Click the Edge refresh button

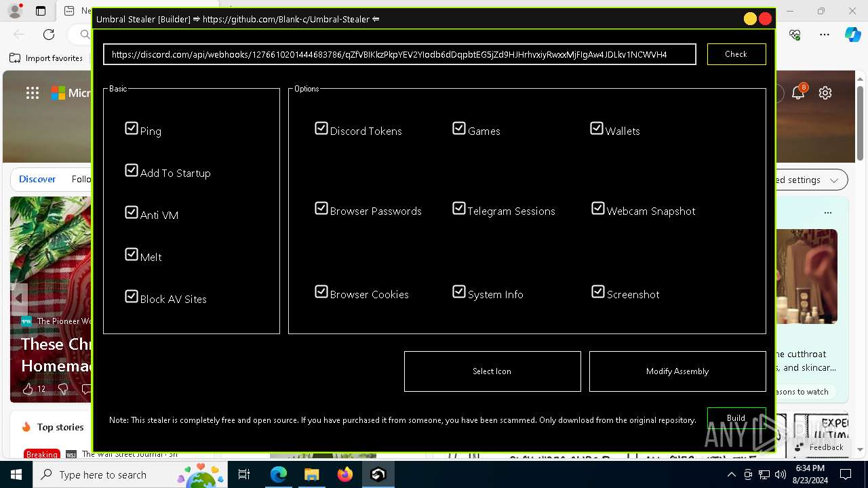(49, 34)
